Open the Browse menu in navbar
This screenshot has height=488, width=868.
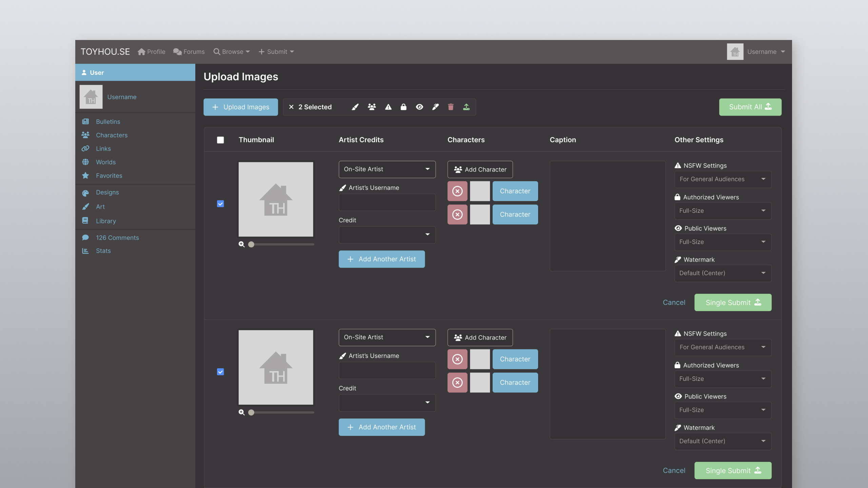[x=232, y=52]
